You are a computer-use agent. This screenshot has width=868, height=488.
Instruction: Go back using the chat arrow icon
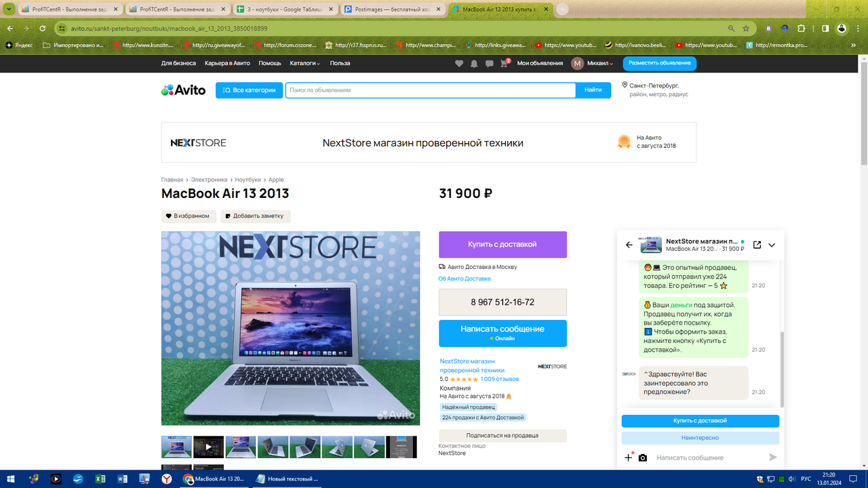(x=628, y=245)
